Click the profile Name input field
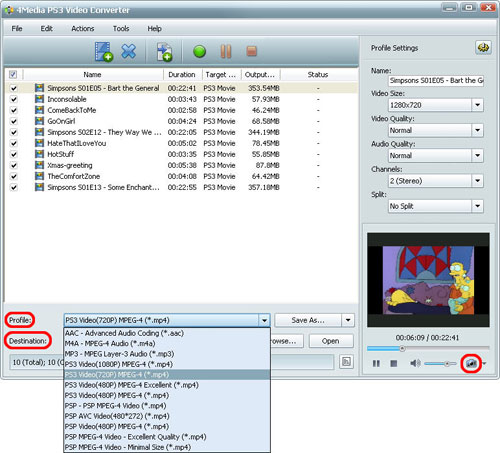Screen dimensions: 500x453 pos(436,80)
